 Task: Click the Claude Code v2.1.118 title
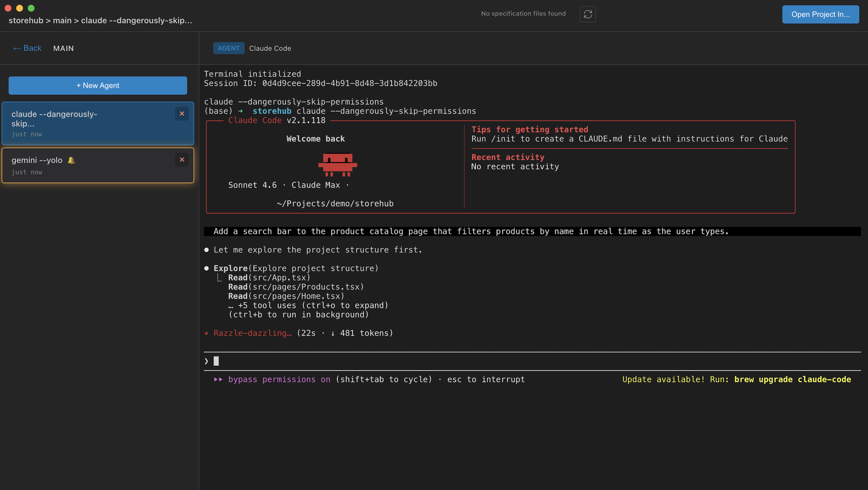tap(277, 121)
